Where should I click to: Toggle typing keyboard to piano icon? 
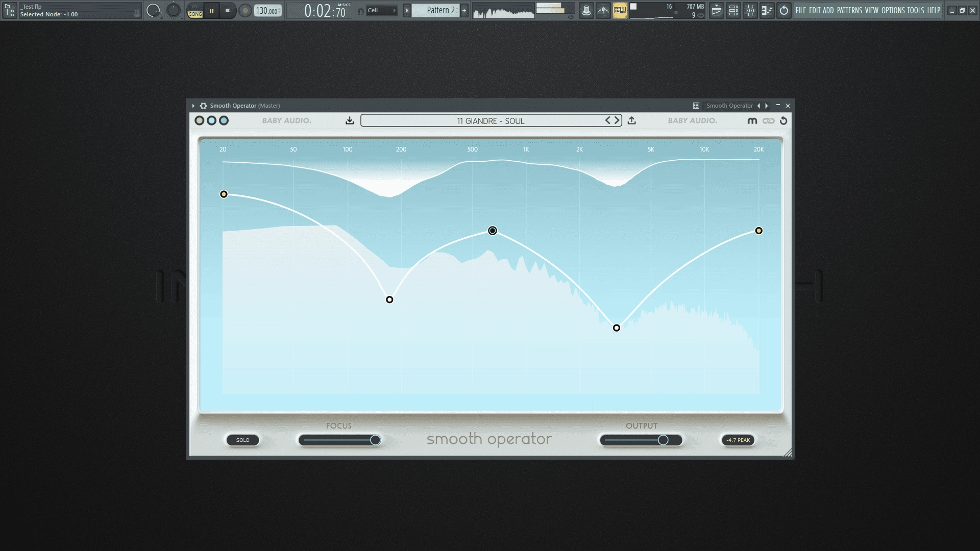(620, 10)
